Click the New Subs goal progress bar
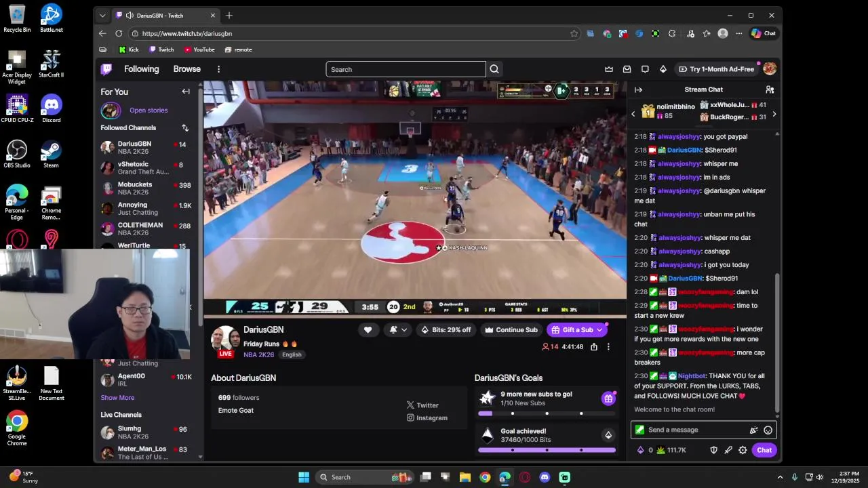 547,413
